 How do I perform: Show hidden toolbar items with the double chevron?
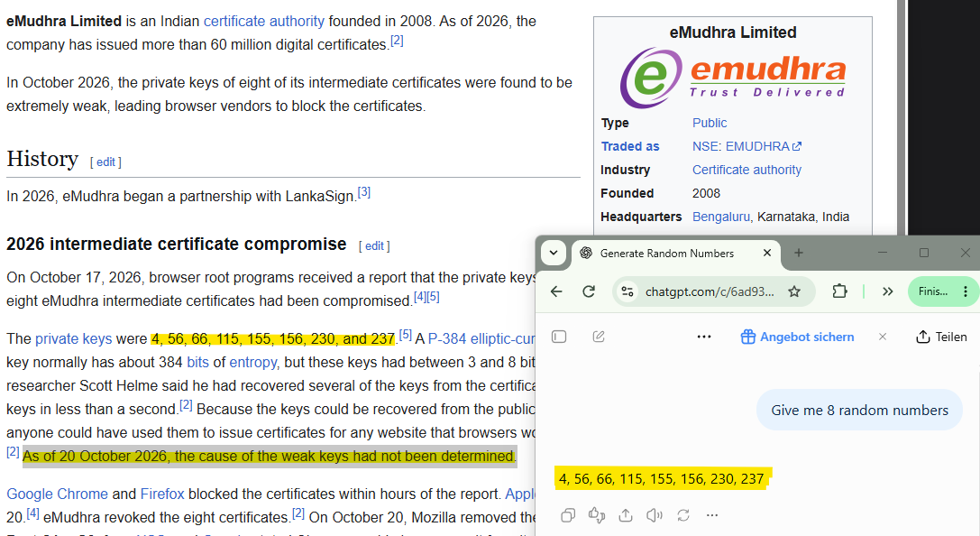tap(887, 291)
